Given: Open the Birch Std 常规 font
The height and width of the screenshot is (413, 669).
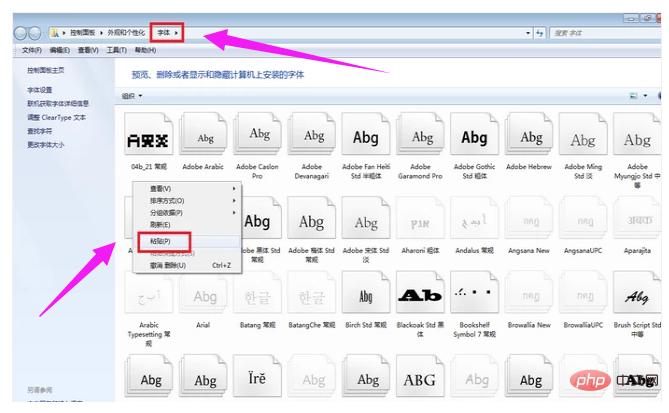Looking at the screenshot, I should coord(366,300).
